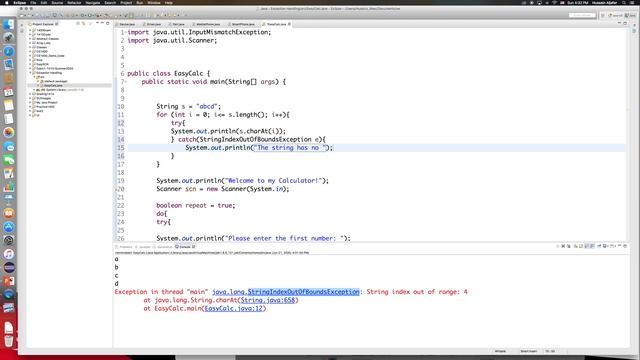The image size is (640, 360).
Task: Click line 15 in the code editor
Action: click(376, 148)
